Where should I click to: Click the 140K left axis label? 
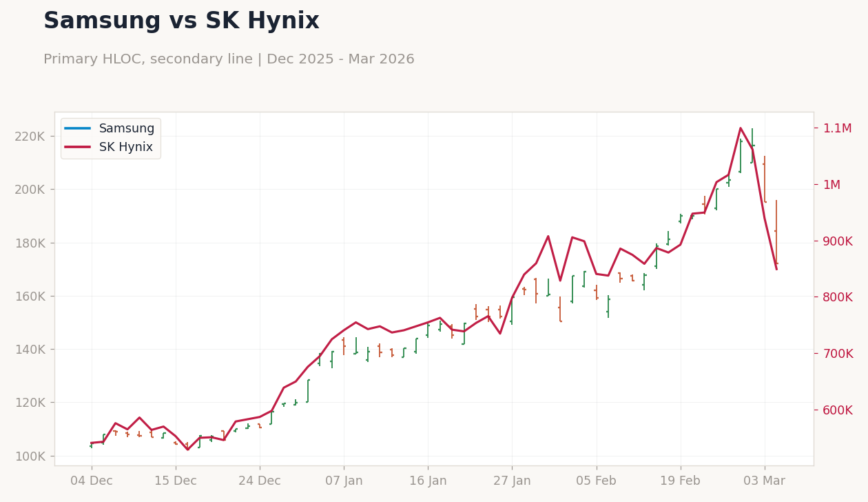30,350
